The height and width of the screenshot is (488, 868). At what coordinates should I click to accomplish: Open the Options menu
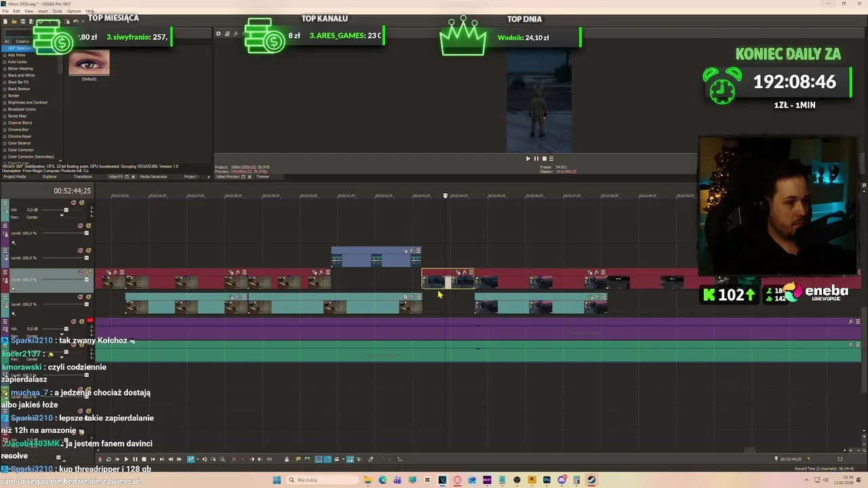coord(74,11)
